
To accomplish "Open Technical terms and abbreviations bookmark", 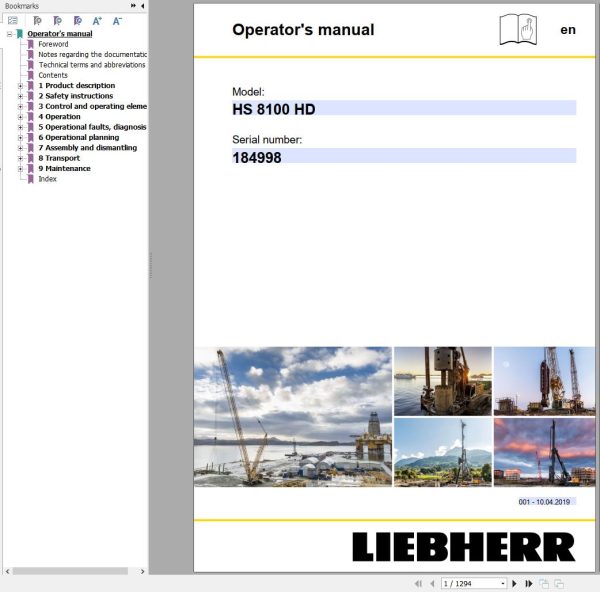I will 92,65.
